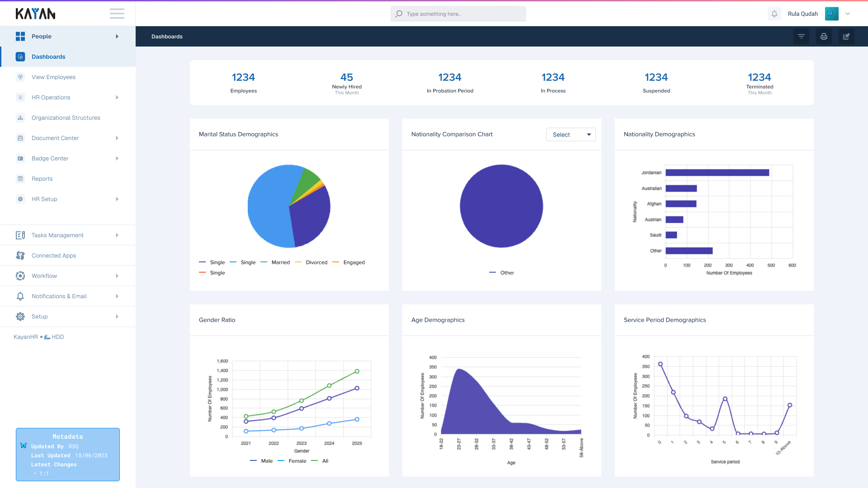Screen dimensions: 868x488
Task: Open the notifications bell at top right
Action: tap(774, 14)
